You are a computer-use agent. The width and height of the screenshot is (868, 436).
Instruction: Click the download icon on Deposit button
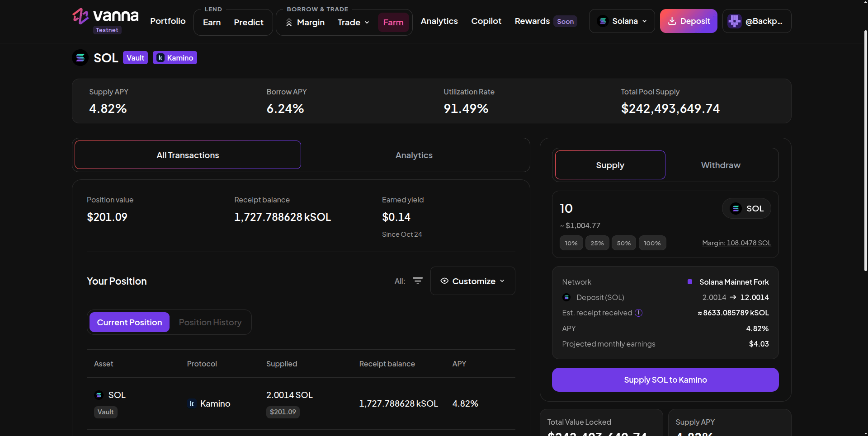click(672, 21)
